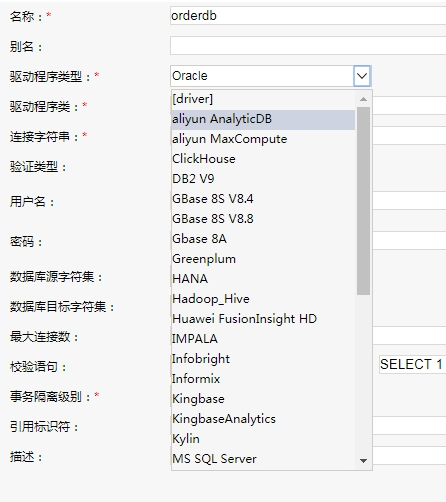
Task: Open the driver type dropdown arrow
Action: [362, 76]
